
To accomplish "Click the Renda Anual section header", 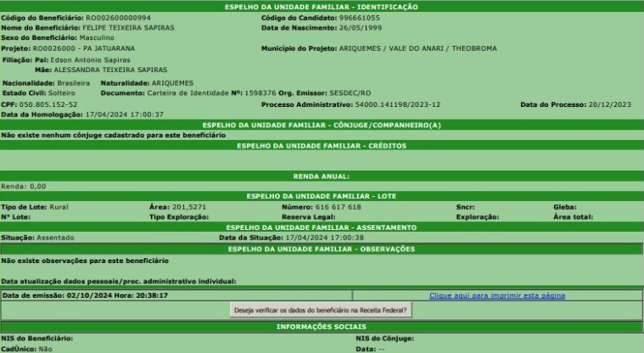I will 322,176.
